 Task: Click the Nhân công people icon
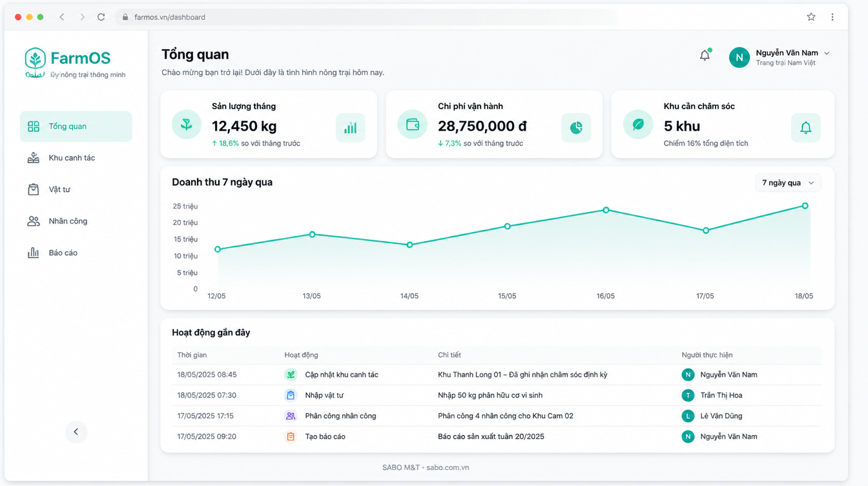(x=34, y=221)
